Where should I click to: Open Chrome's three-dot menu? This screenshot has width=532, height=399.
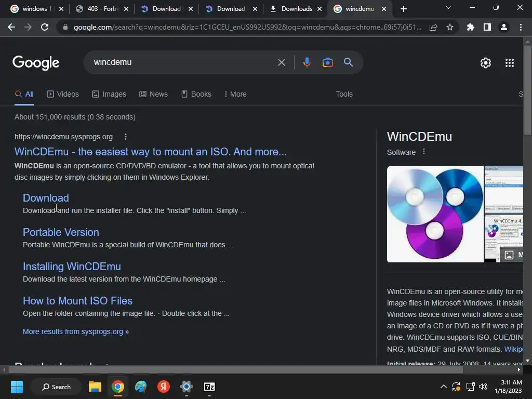point(521,27)
